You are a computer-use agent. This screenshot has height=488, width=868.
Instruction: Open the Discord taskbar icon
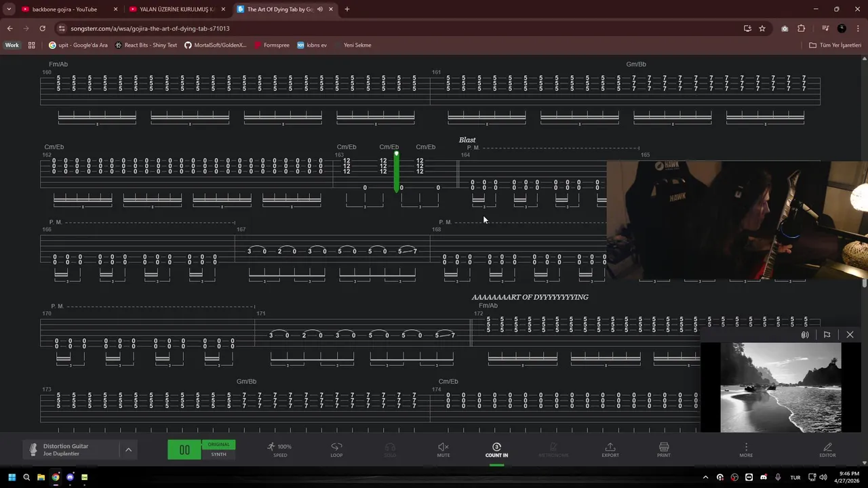coord(70,477)
